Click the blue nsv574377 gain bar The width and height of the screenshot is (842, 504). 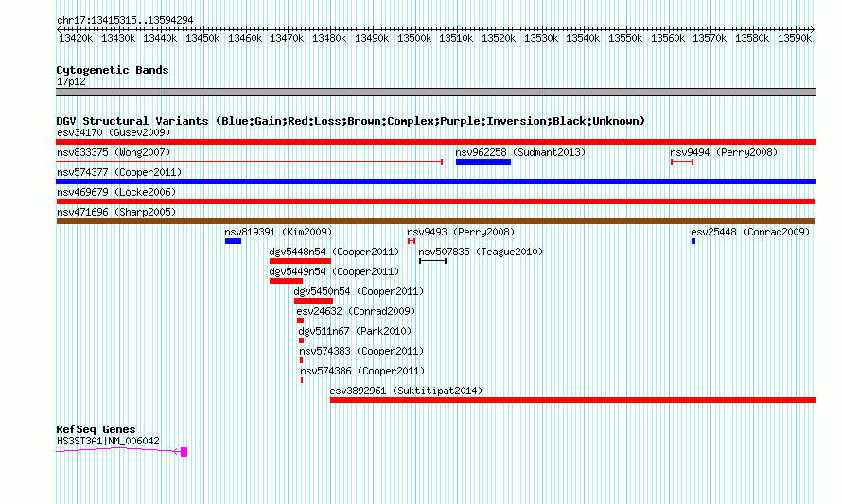coord(435,182)
